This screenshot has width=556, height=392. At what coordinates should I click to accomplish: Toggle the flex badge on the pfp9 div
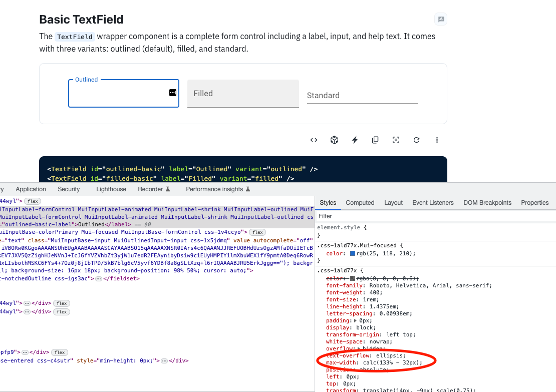[x=60, y=352]
